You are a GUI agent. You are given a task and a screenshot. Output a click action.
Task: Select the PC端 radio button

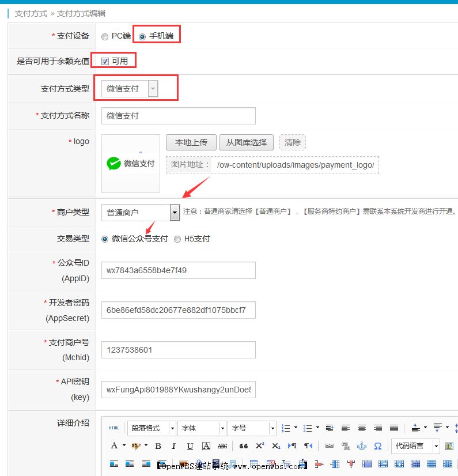[105, 36]
